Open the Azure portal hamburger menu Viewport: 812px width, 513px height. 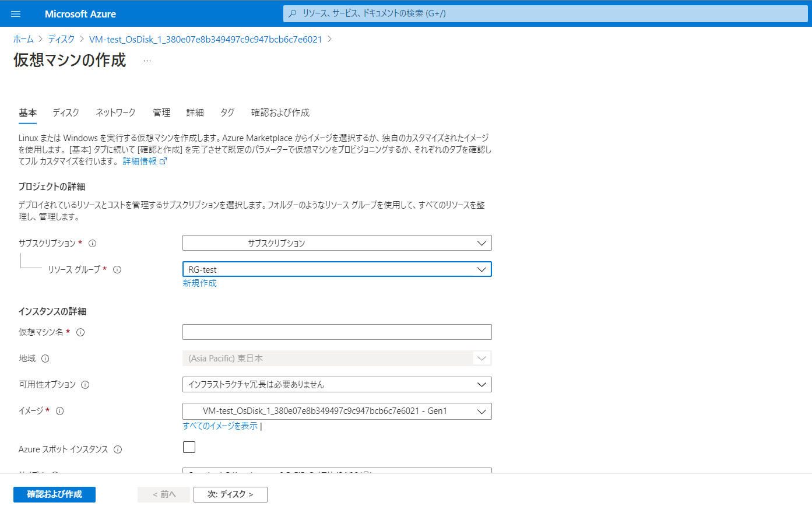coord(16,13)
